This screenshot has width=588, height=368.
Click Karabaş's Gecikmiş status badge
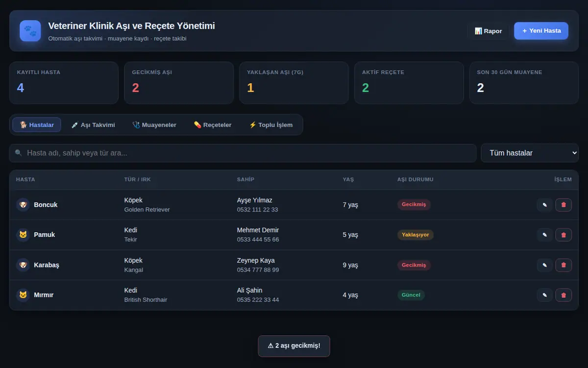pyautogui.click(x=414, y=265)
